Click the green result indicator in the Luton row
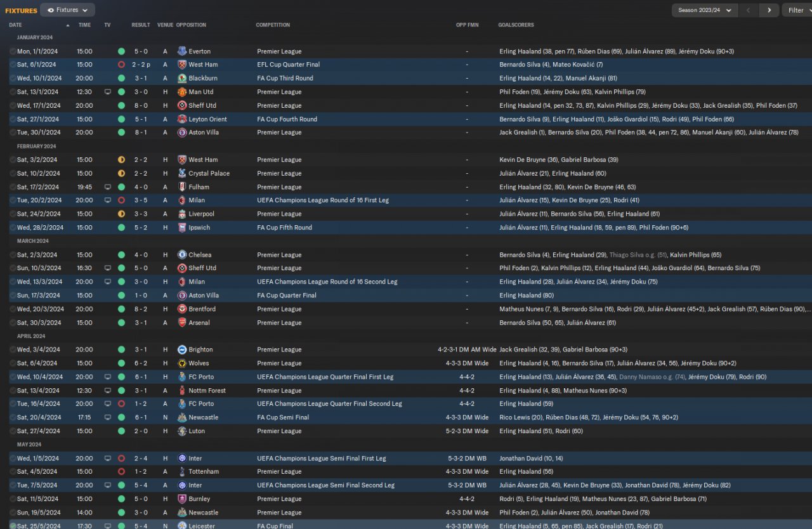The image size is (812, 529). [x=121, y=431]
